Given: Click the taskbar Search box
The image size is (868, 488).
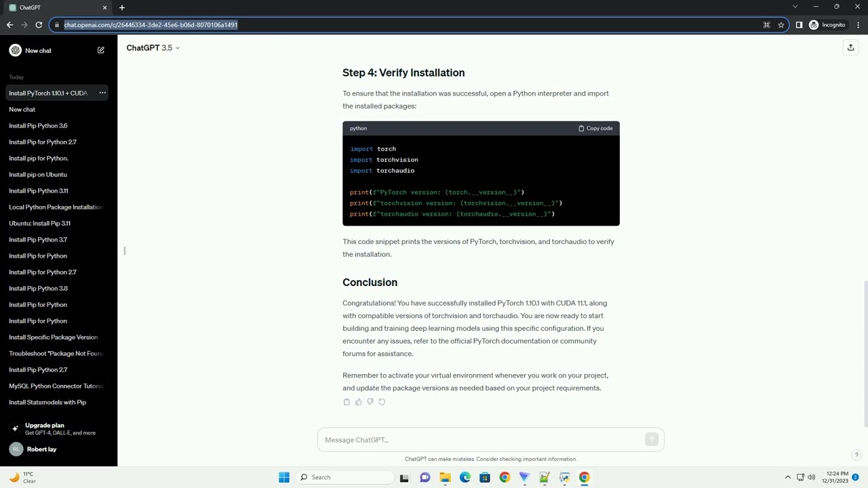Looking at the screenshot, I should [x=345, y=477].
